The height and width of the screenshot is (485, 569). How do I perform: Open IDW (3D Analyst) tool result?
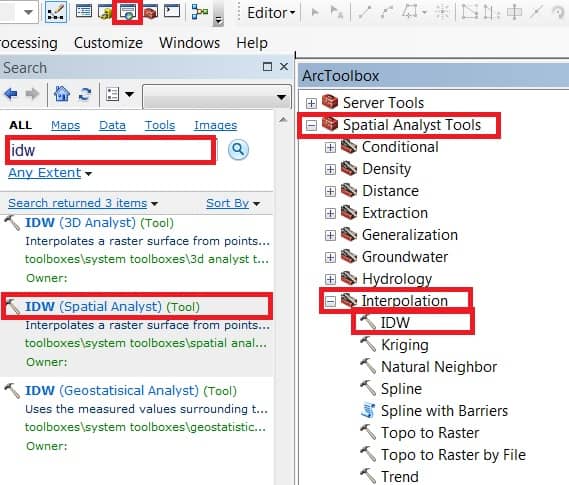click(99, 223)
